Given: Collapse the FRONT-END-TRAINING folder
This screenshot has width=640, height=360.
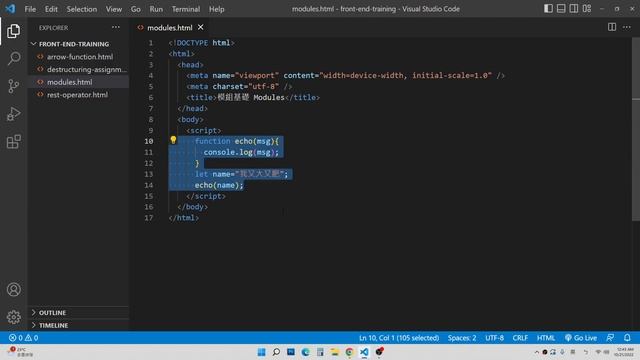Looking at the screenshot, I should pyautogui.click(x=74, y=44).
